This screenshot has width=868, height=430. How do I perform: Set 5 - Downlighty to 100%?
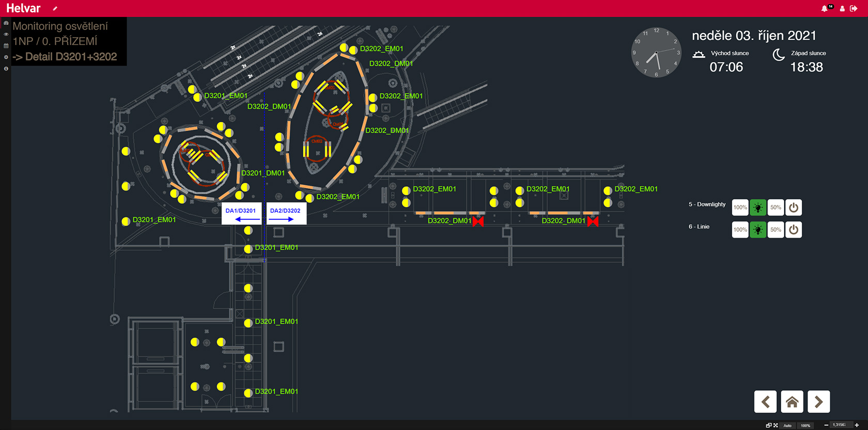click(740, 208)
